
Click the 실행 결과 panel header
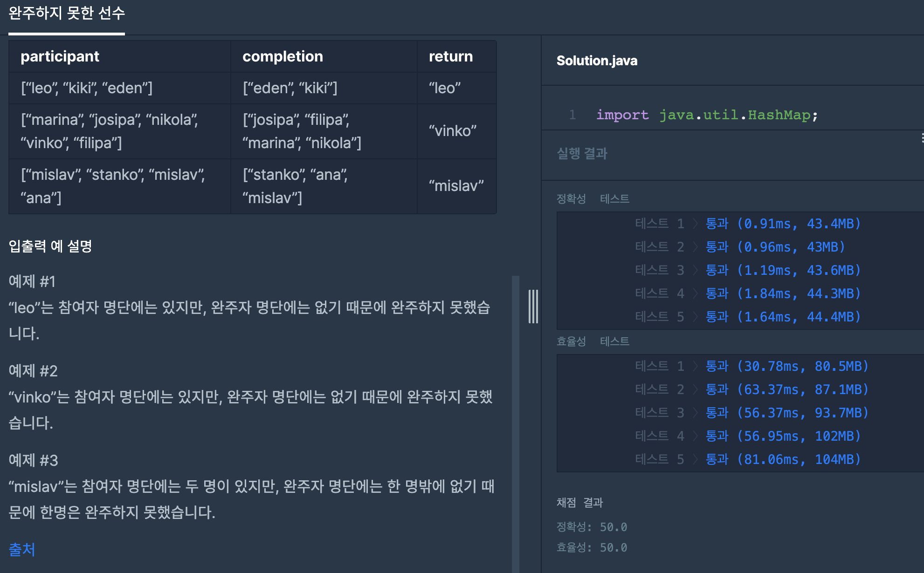[x=582, y=154]
